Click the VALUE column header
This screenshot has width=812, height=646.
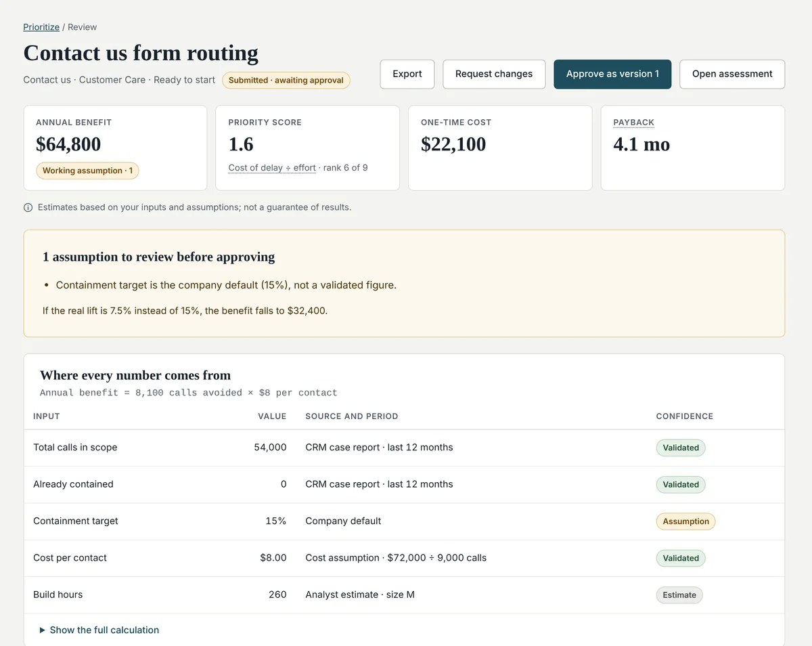(272, 416)
